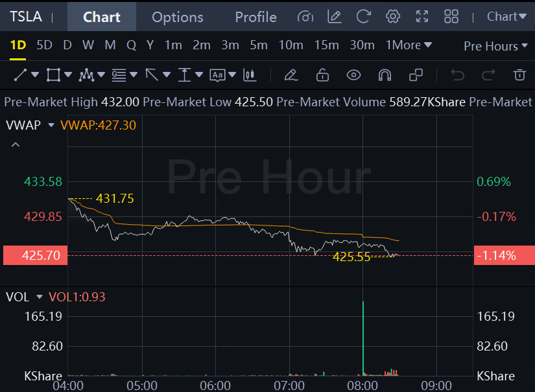Toggle drawings visibility eye icon
This screenshot has height=392, width=535.
(353, 75)
